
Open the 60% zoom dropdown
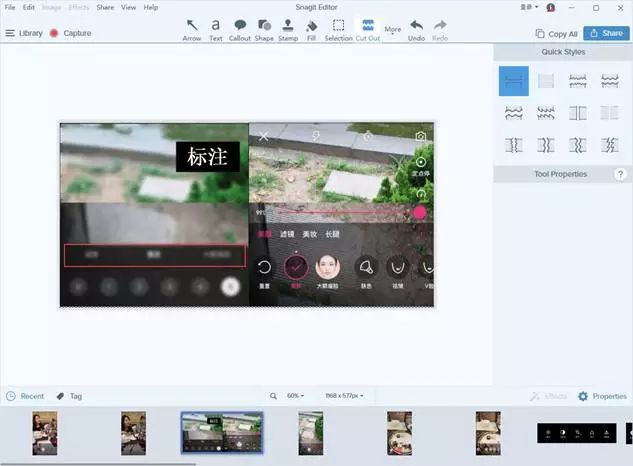pos(296,396)
